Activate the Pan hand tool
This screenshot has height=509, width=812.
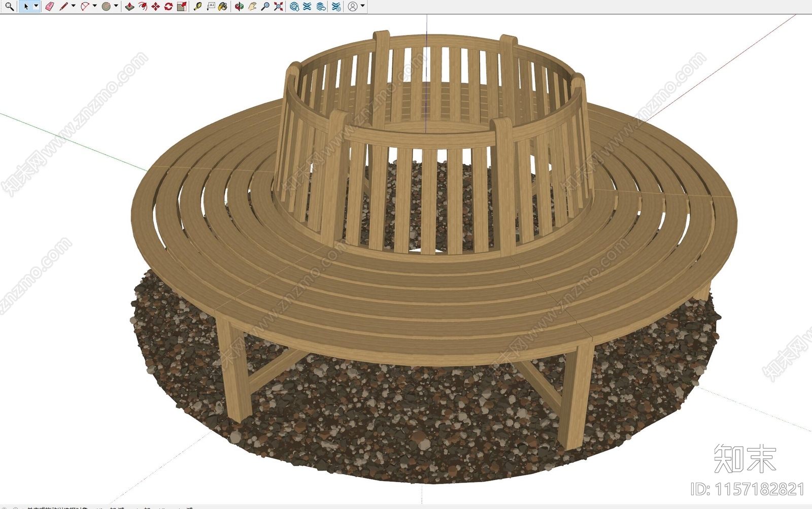252,7
